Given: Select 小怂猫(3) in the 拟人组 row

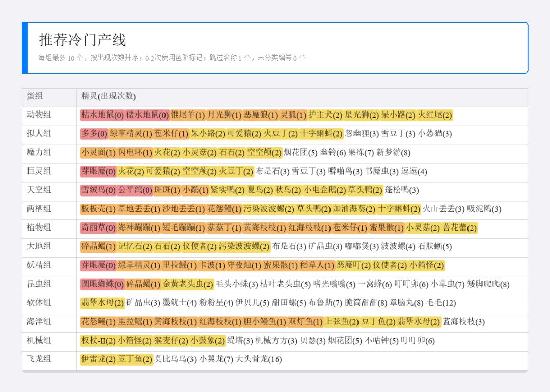Looking at the screenshot, I should click(x=435, y=134).
